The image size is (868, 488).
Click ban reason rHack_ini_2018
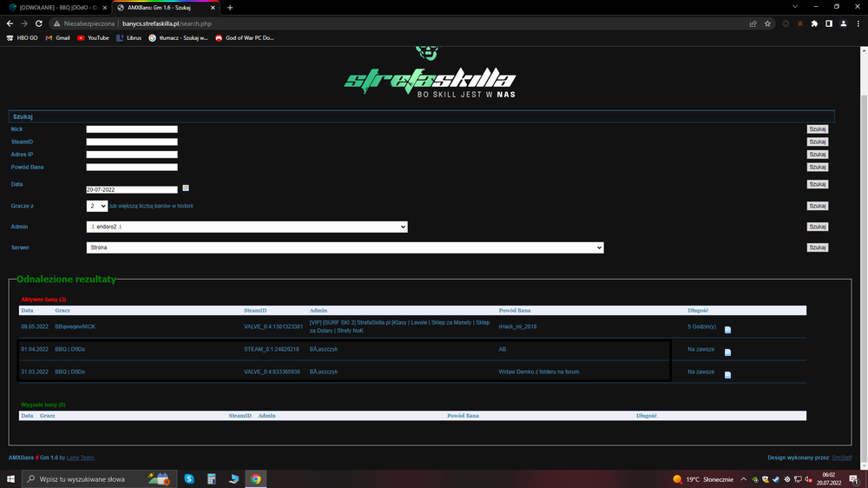tap(517, 326)
